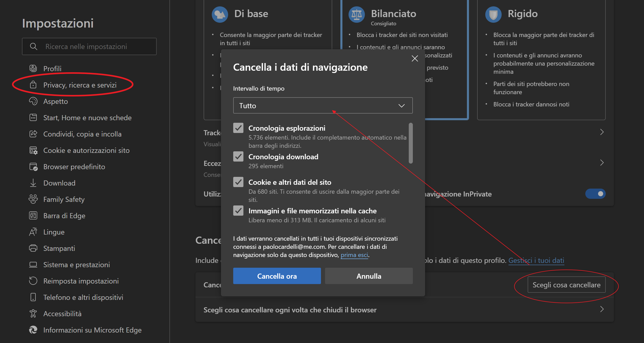The image size is (644, 343).
Task: Click the Start, Home e nuove schede icon
Action: [x=33, y=117]
